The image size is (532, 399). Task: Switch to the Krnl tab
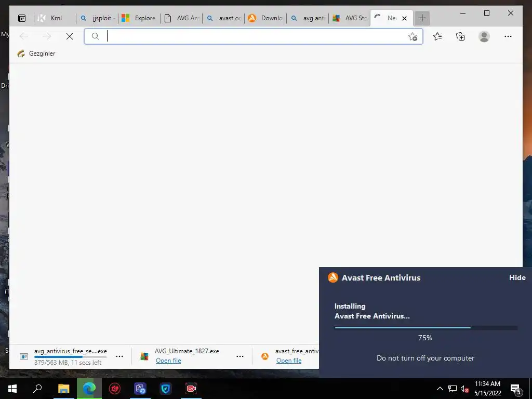point(54,18)
